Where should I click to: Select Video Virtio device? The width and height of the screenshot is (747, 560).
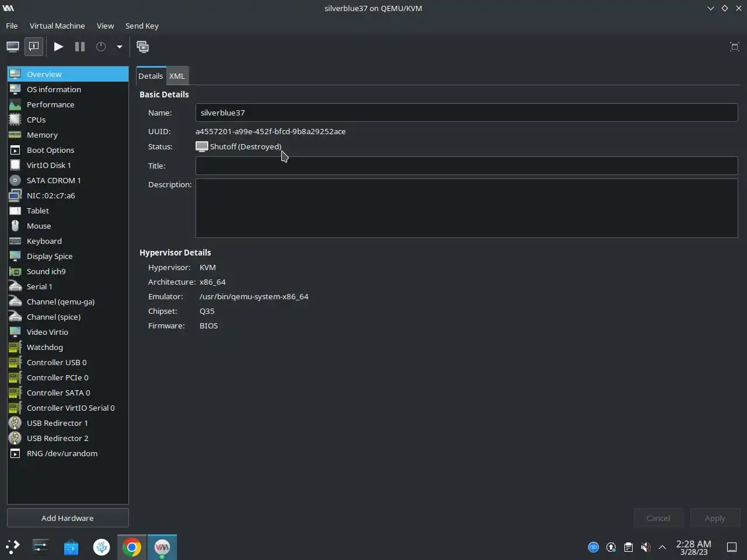click(x=68, y=332)
